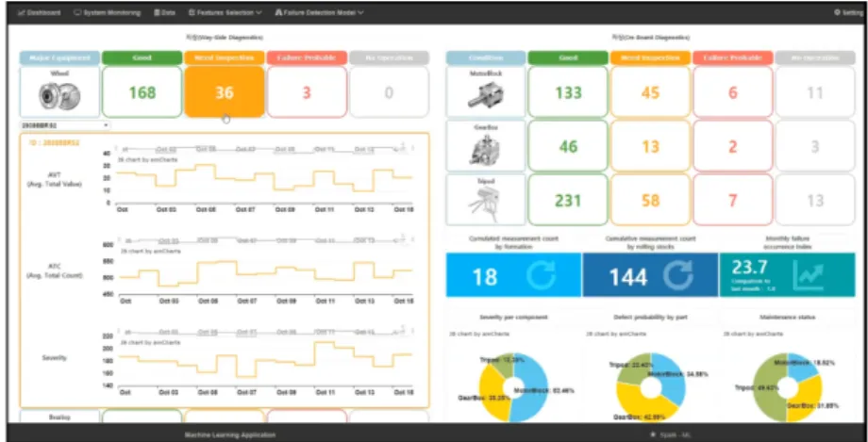Viewport: 868px width, 442px height.
Task: Click refresh icon in the 18 tile
Action: 541,275
